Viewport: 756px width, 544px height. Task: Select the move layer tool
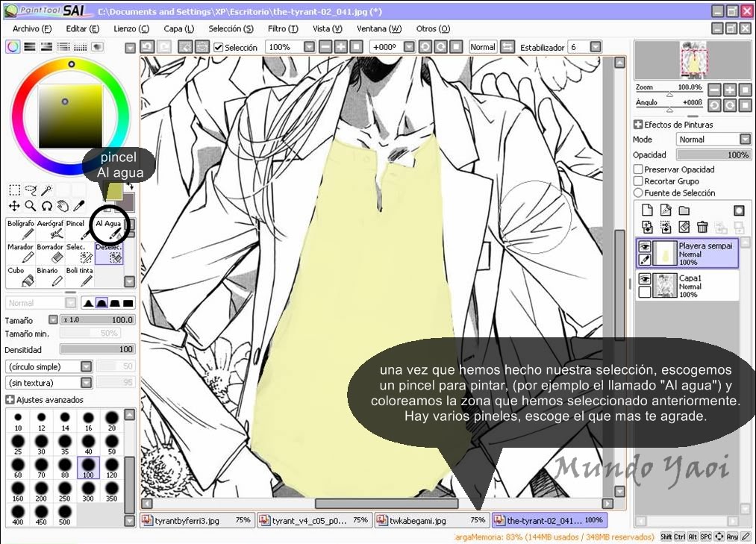pos(14,206)
